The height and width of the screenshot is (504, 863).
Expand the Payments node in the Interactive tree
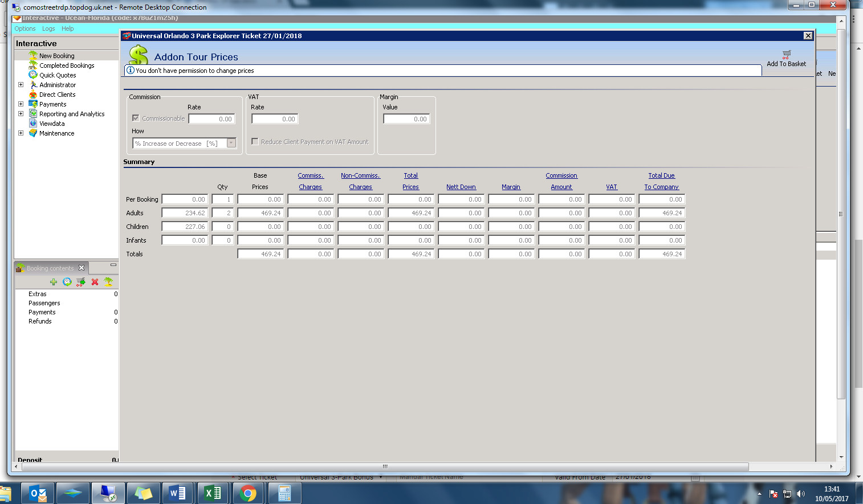pyautogui.click(x=21, y=104)
